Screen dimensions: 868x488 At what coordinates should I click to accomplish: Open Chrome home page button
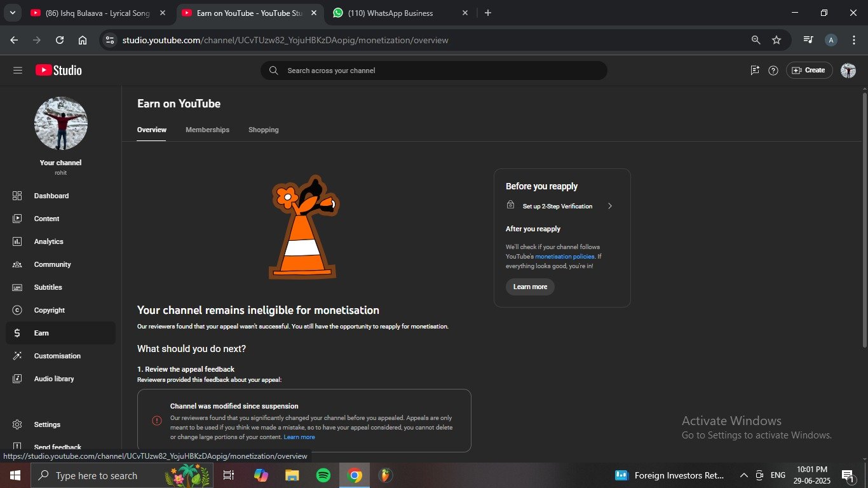(83, 40)
